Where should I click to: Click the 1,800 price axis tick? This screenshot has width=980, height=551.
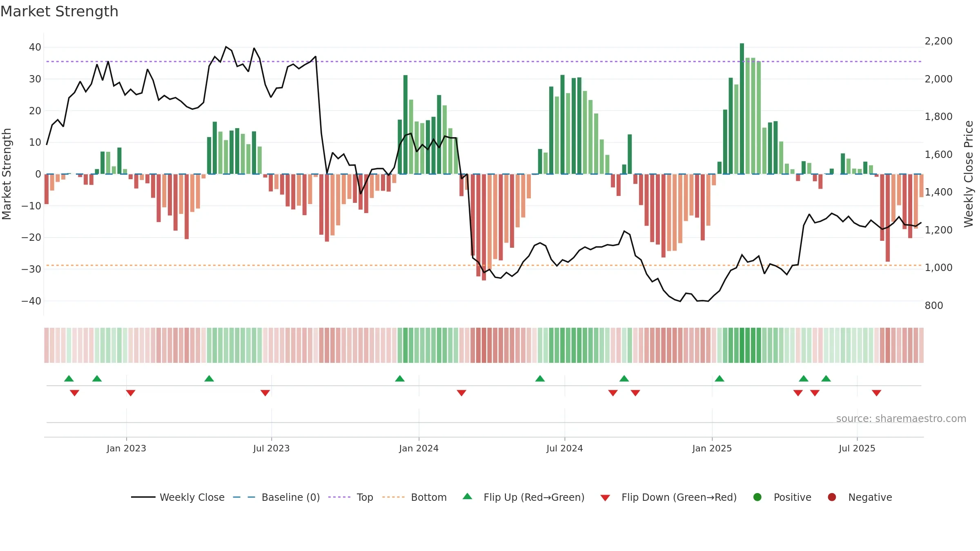938,116
